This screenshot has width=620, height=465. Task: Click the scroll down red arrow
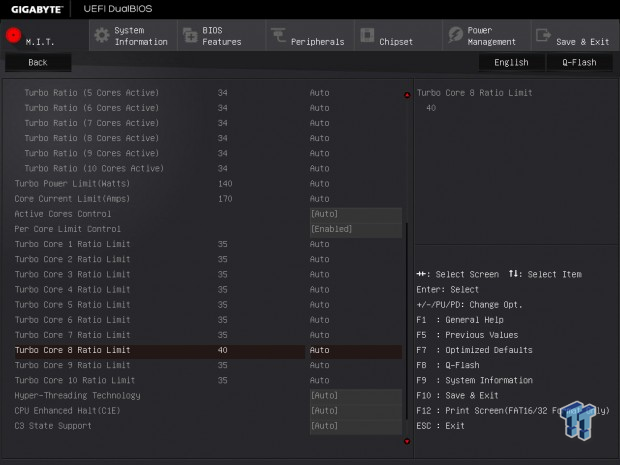(x=407, y=441)
